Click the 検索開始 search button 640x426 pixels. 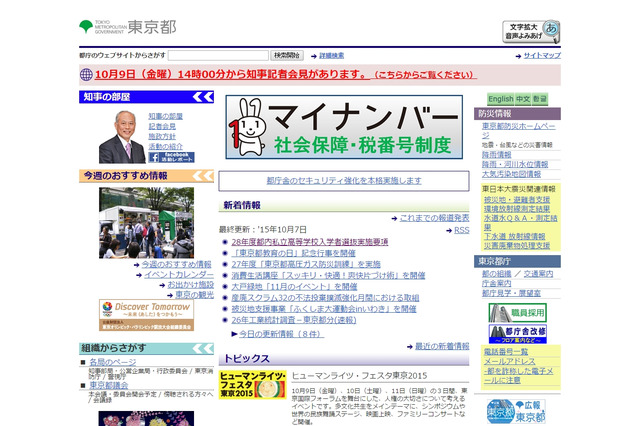(x=287, y=55)
